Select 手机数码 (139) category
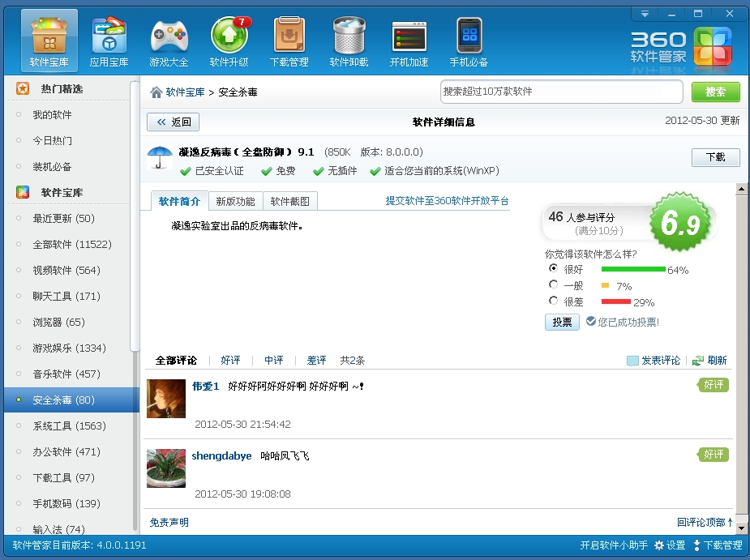 coord(67,503)
